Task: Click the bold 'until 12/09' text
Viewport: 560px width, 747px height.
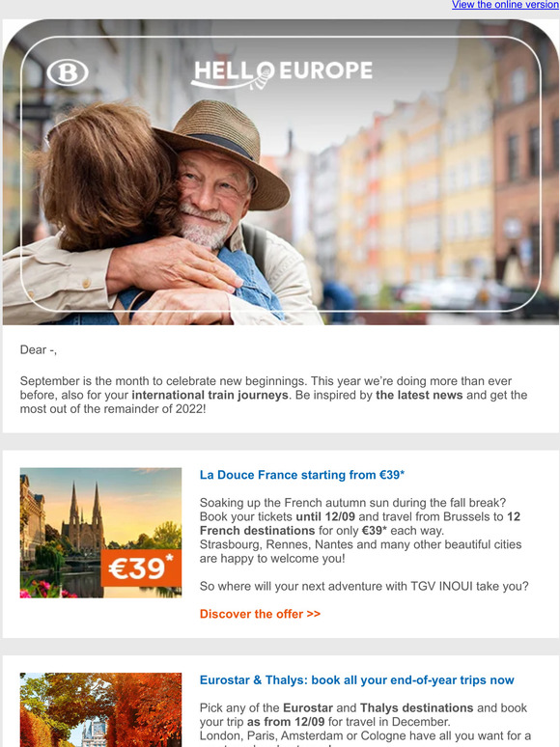Action: pos(325,517)
